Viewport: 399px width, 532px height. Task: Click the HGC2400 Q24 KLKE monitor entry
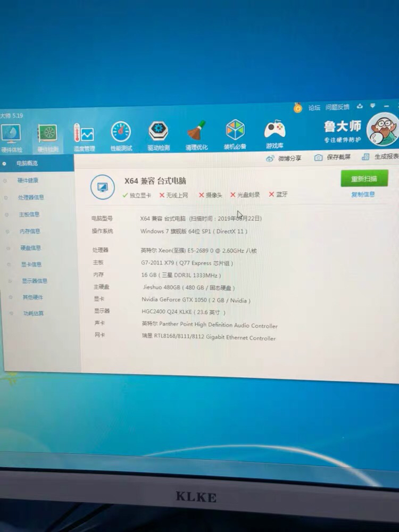click(184, 312)
